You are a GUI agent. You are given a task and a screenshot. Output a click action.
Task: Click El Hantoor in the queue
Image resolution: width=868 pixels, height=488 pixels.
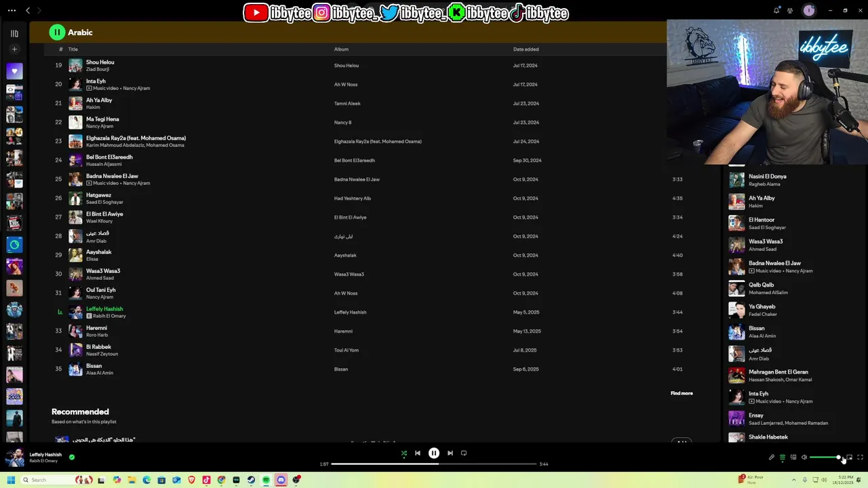coord(762,220)
